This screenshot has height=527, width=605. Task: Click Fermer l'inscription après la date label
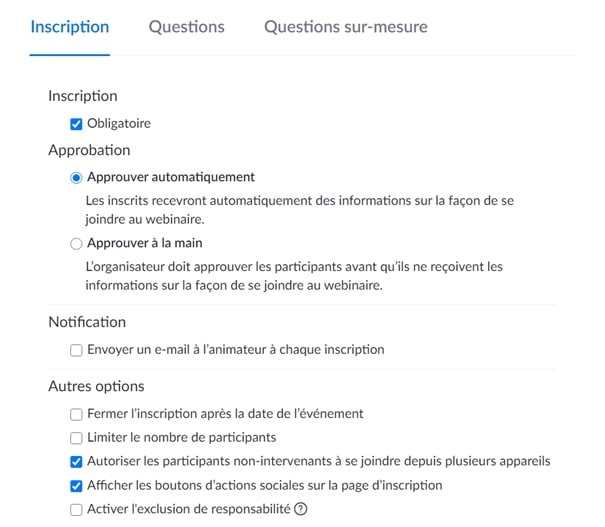pos(225,414)
